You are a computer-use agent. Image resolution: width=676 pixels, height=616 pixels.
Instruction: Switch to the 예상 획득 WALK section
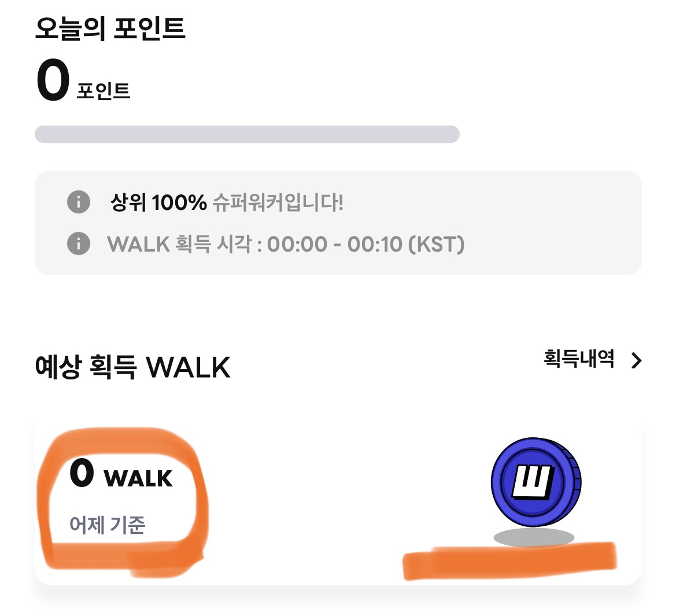click(132, 367)
